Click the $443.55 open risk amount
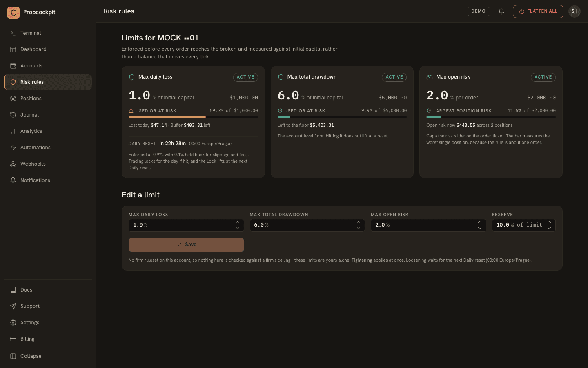The height and width of the screenshot is (368, 588). [466, 126]
